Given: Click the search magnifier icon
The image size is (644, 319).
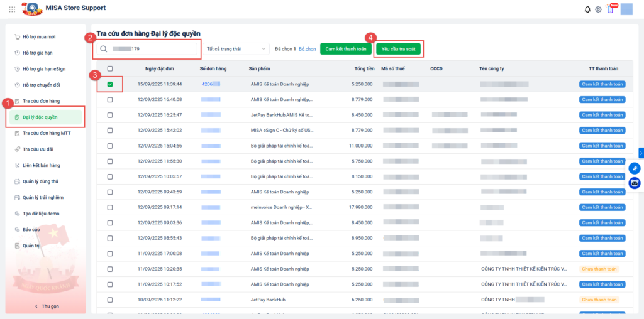Looking at the screenshot, I should tap(104, 49).
